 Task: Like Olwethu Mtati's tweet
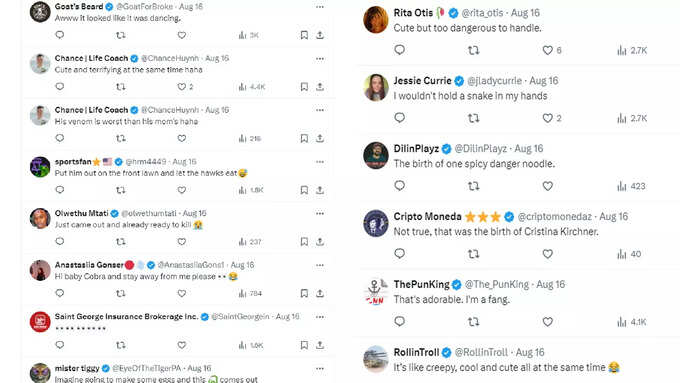click(182, 242)
